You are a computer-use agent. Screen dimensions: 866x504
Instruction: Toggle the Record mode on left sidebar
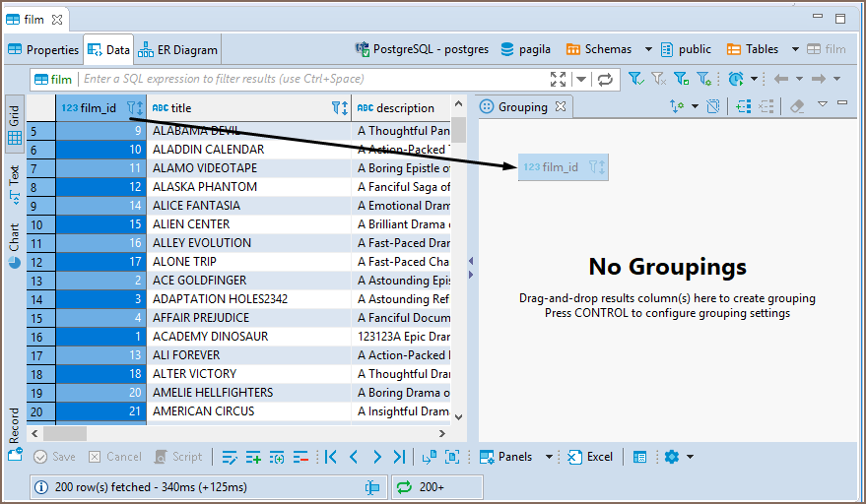pos(14,425)
